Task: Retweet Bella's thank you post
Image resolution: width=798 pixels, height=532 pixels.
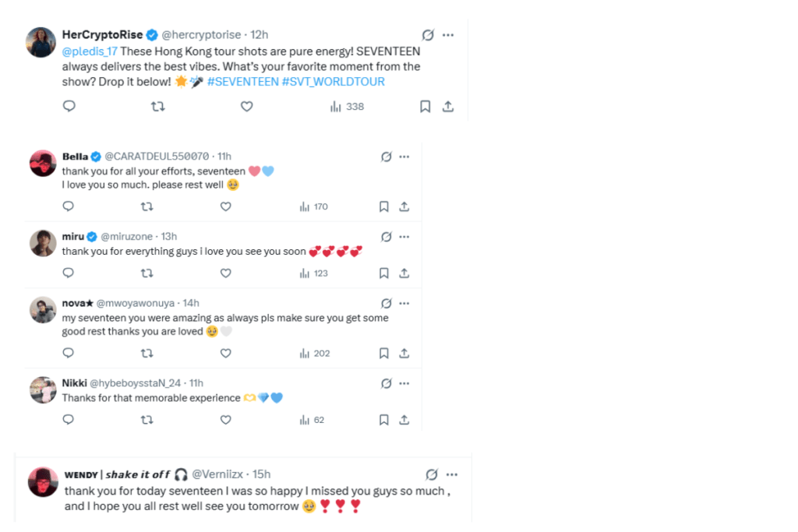Action: pyautogui.click(x=146, y=206)
